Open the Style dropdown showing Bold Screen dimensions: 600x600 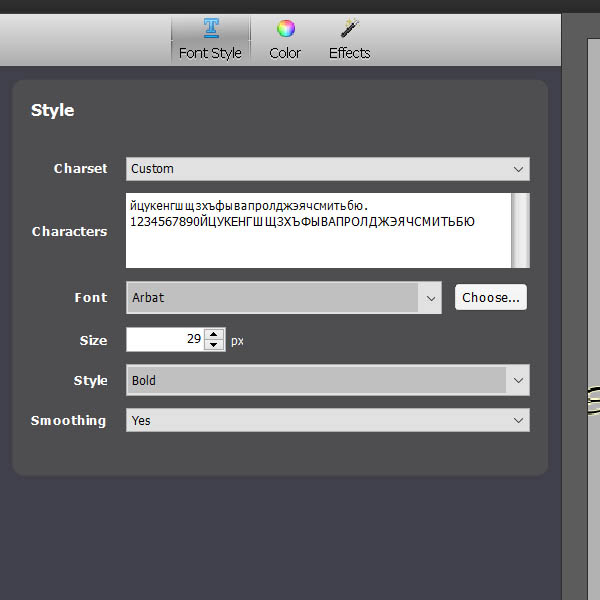tap(315, 380)
